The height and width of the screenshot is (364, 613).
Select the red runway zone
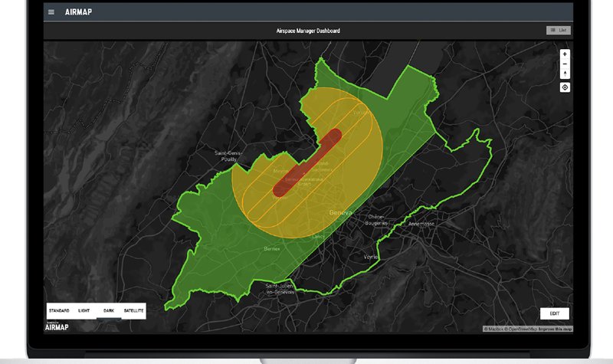307,164
